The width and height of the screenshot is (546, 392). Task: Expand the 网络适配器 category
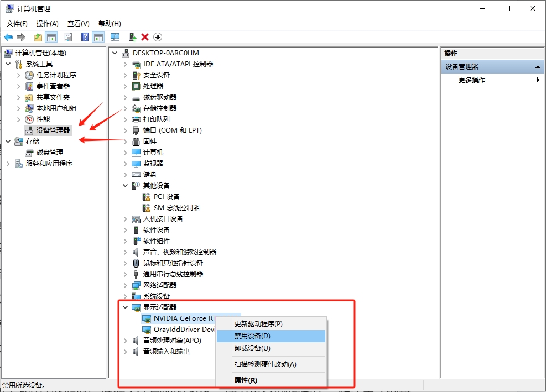click(126, 285)
